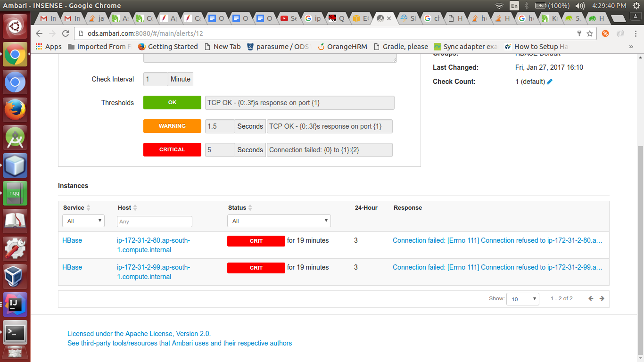Image resolution: width=644 pixels, height=362 pixels.
Task: Show more bookmarks with the overflow chevron
Action: tap(631, 47)
